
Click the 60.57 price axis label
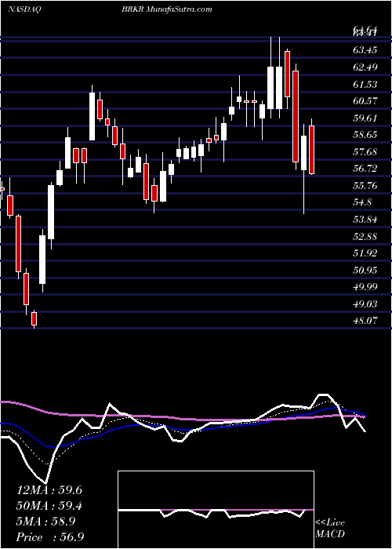point(365,101)
